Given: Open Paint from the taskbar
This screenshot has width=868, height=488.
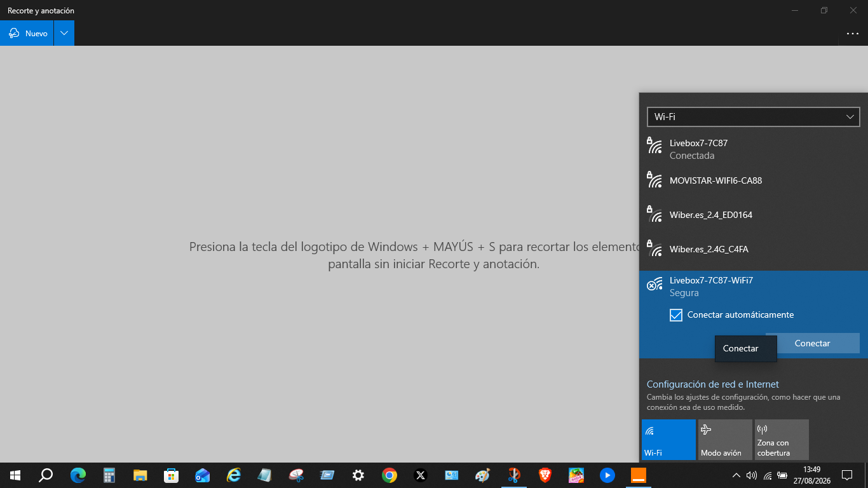Looking at the screenshot, I should click(x=483, y=475).
